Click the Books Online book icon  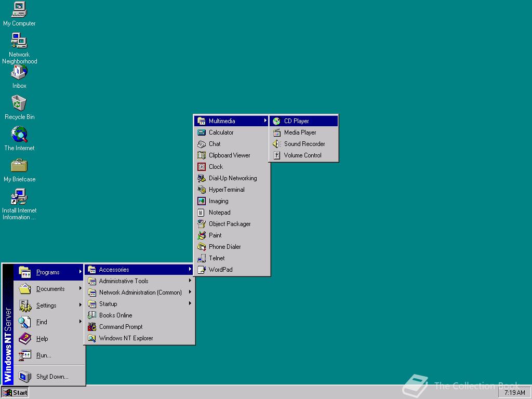tap(92, 315)
